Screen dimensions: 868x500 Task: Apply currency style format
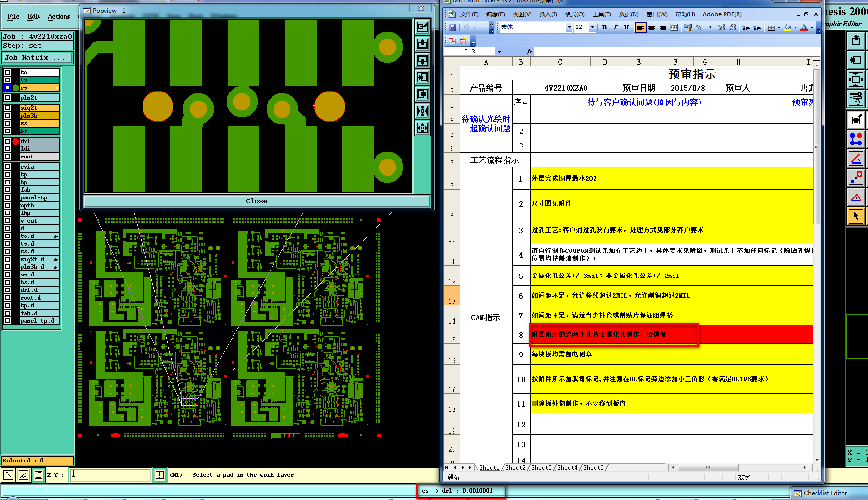tap(687, 27)
